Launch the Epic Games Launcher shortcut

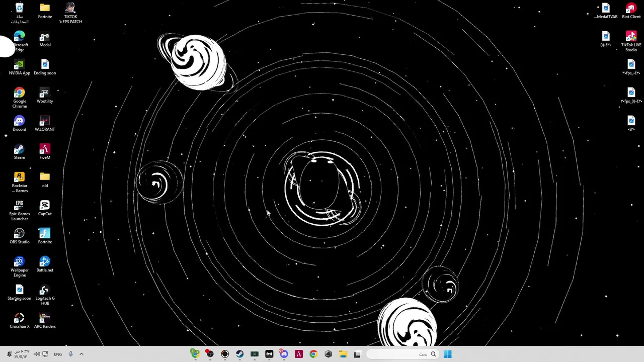19,210
